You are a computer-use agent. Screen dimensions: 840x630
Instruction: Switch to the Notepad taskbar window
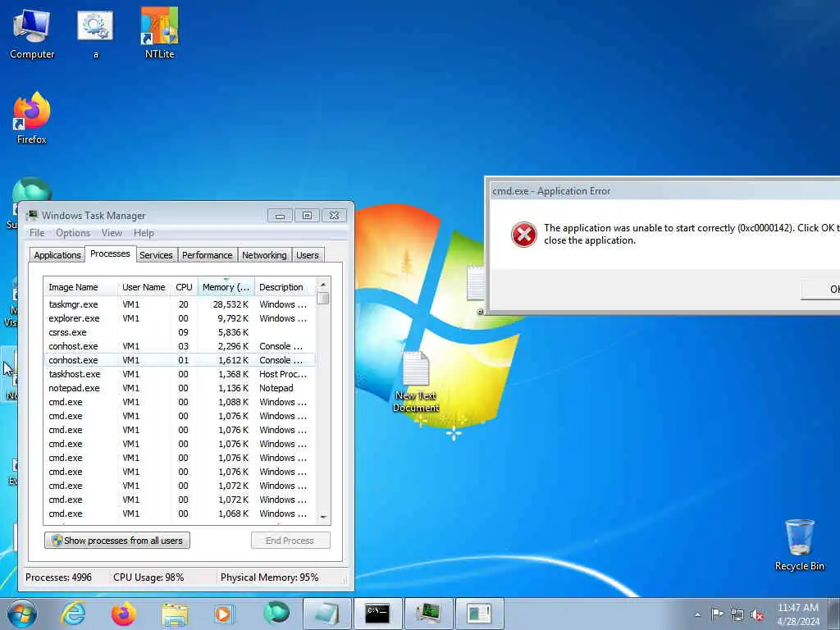(x=326, y=614)
